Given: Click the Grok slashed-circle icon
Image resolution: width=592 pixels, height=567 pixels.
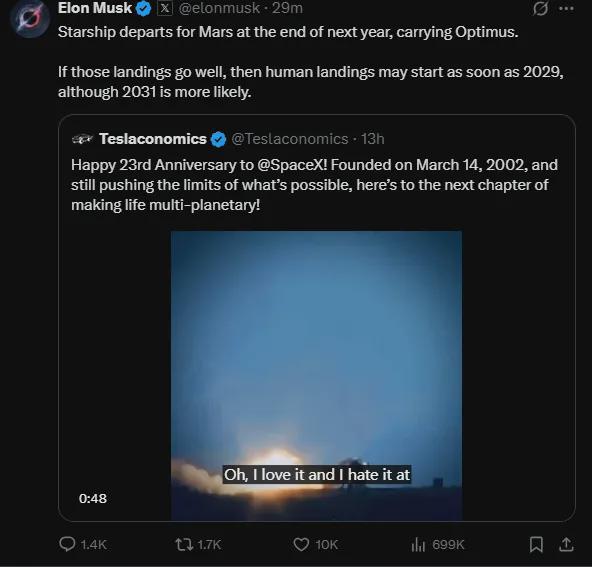Looking at the screenshot, I should coord(540,8).
